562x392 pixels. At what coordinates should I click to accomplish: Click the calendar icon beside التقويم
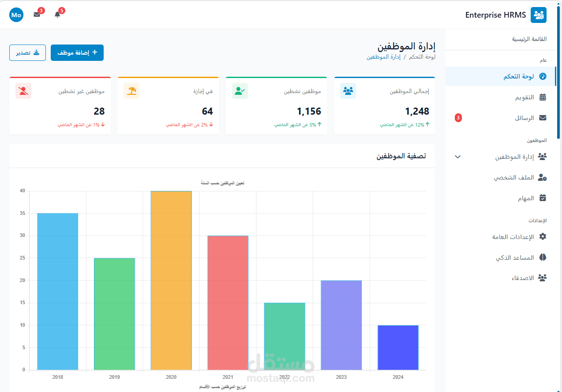[x=543, y=97]
